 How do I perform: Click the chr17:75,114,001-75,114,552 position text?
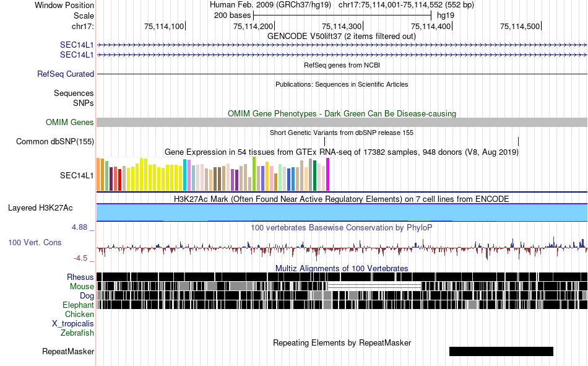(406, 5)
